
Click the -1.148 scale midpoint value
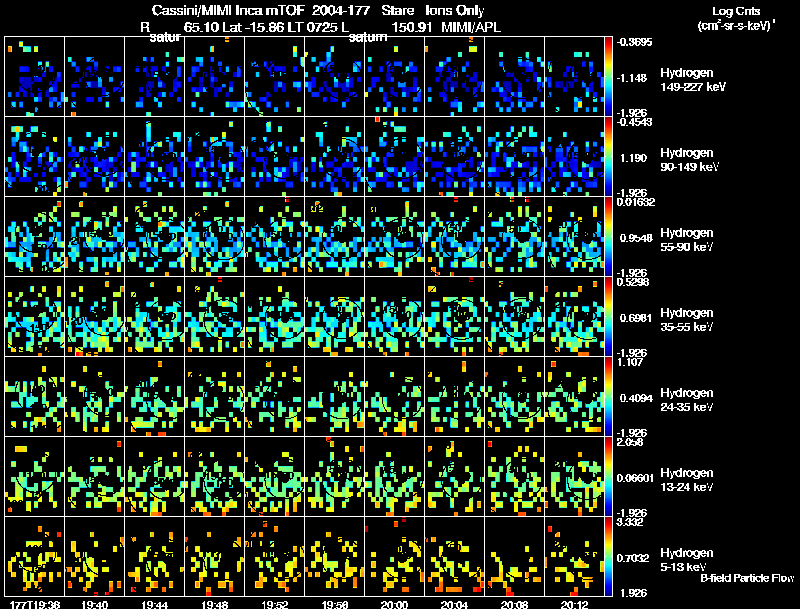pyautogui.click(x=632, y=78)
